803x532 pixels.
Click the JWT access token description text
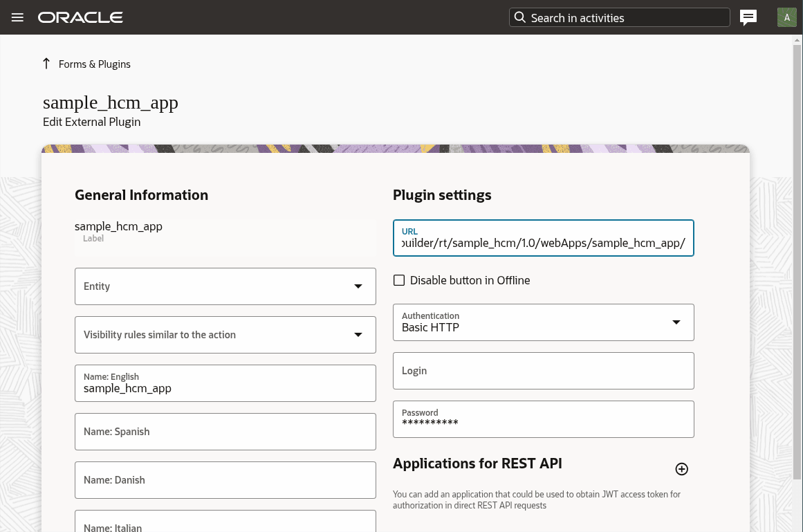point(537,499)
